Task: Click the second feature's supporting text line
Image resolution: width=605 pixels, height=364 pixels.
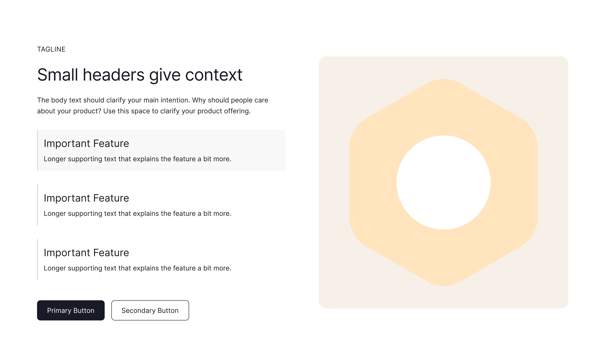Action: (137, 214)
